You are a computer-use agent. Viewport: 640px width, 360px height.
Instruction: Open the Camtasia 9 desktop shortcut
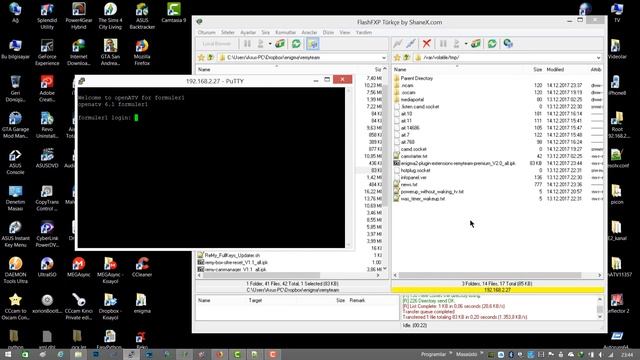[173, 13]
